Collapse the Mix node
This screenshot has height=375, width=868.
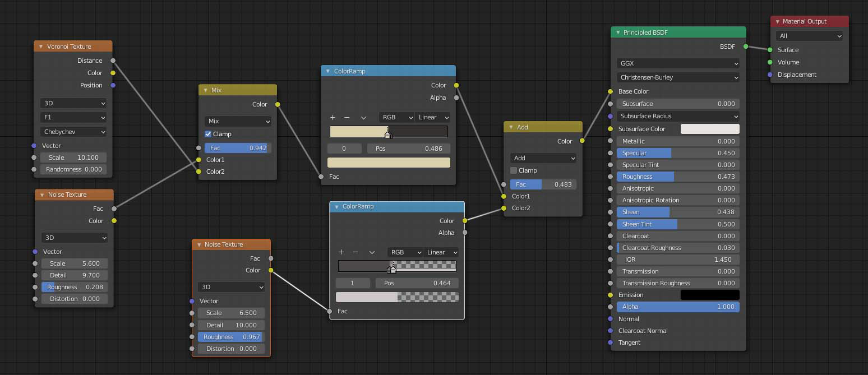205,90
